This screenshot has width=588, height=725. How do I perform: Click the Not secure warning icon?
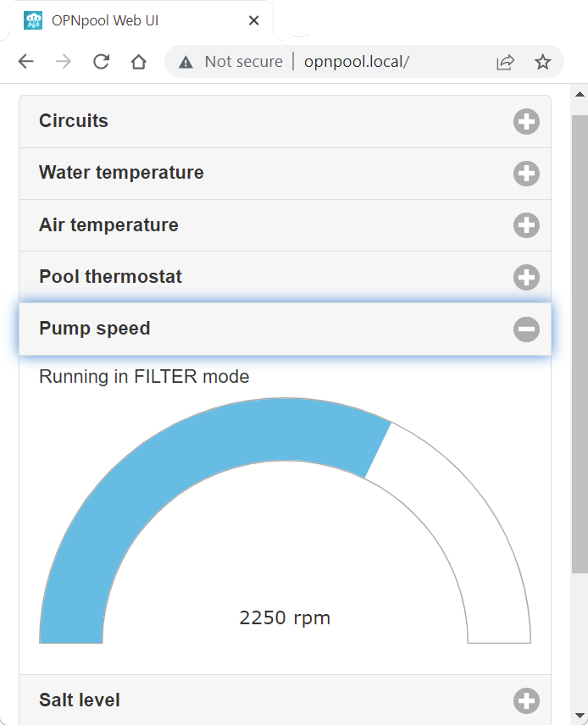[x=186, y=62]
